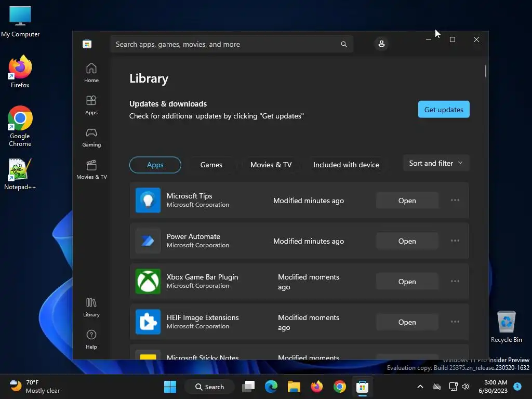Open Microsoft Tips app

pos(407,201)
